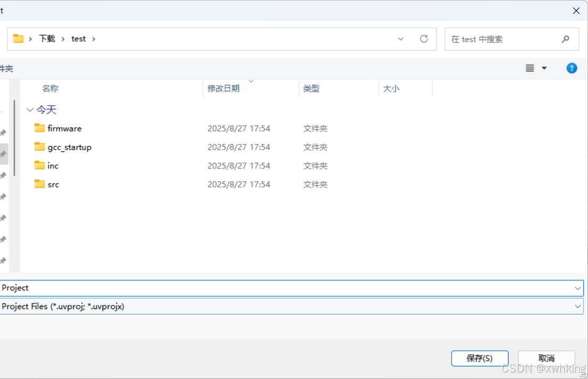Click the refresh icon in address bar
Screen dimensions: 588x379
click(x=424, y=38)
